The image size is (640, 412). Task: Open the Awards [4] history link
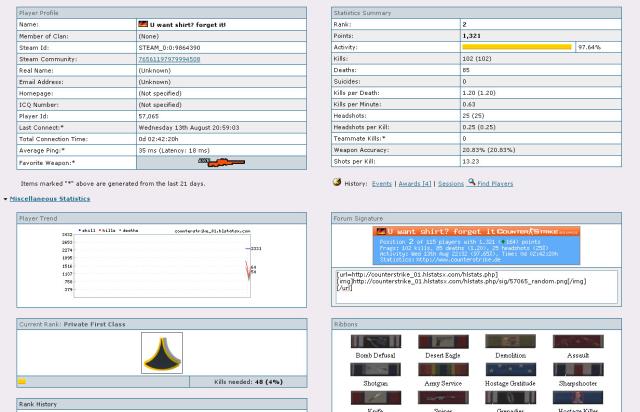pos(413,183)
